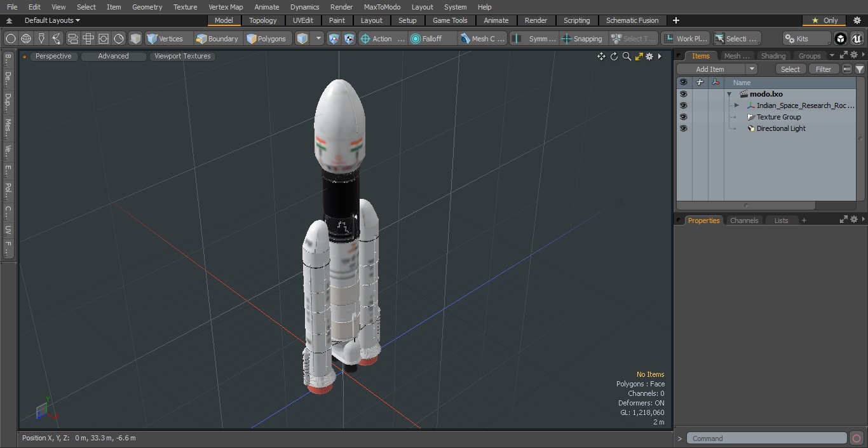
Task: Toggle visibility of Texture Group
Action: click(x=683, y=117)
